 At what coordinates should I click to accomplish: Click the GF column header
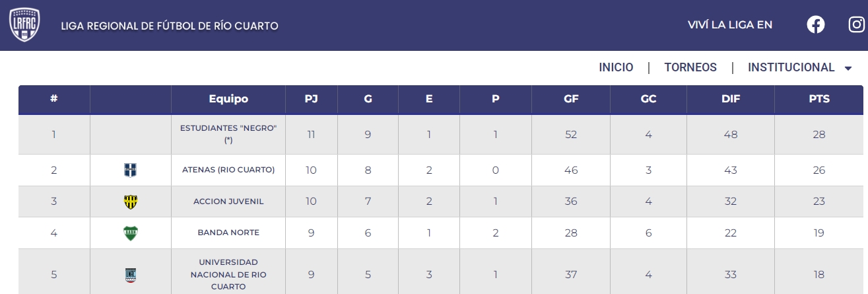click(571, 99)
